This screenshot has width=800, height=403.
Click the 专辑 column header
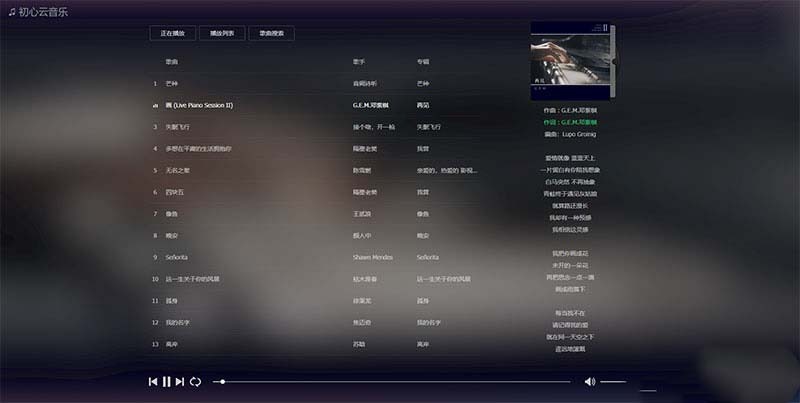[x=422, y=62]
